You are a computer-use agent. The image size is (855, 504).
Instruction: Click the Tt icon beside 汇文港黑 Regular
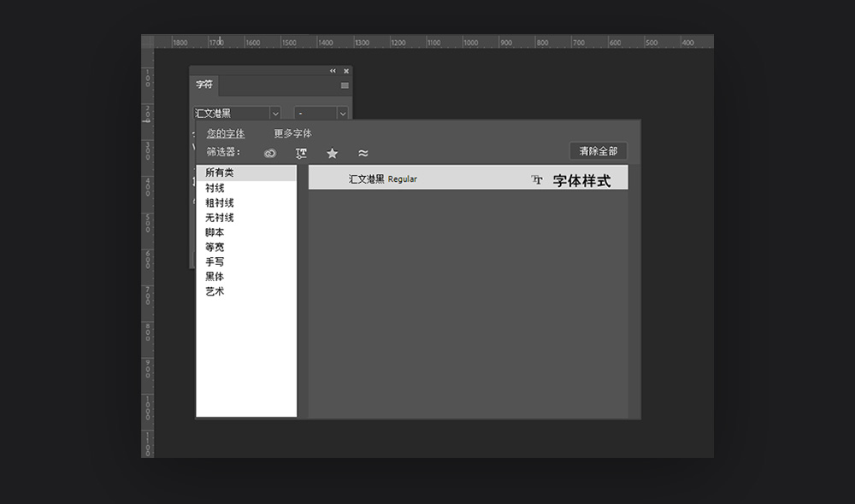[537, 178]
